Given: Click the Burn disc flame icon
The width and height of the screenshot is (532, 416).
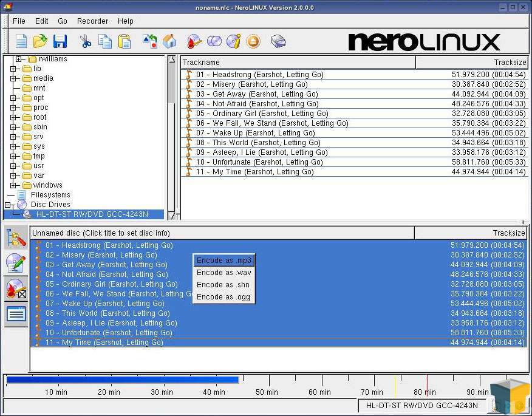Looking at the screenshot, I should (194, 41).
